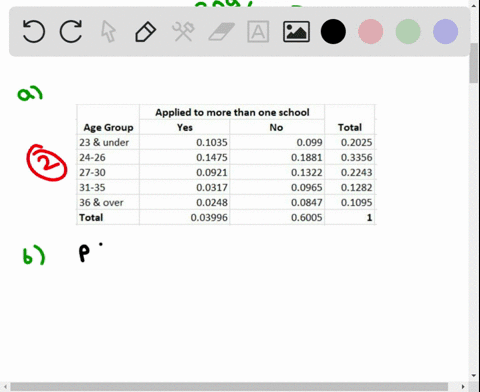
Task: Select the eraser tool
Action: 221,32
